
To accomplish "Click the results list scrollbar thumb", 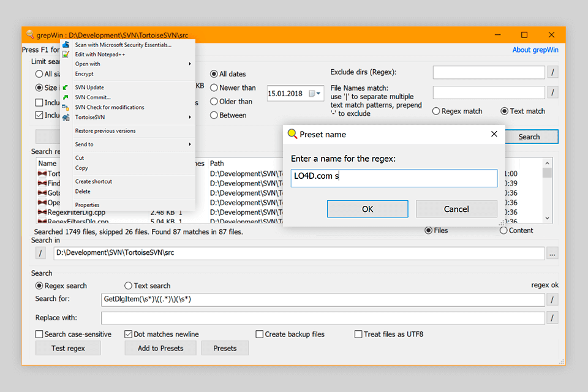I will click(547, 173).
